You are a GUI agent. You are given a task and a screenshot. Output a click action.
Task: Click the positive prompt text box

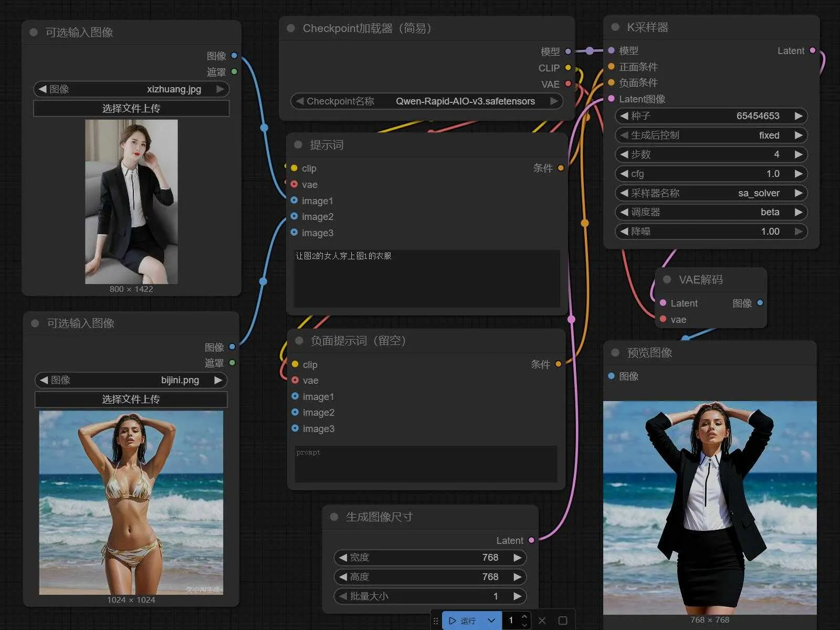point(426,278)
